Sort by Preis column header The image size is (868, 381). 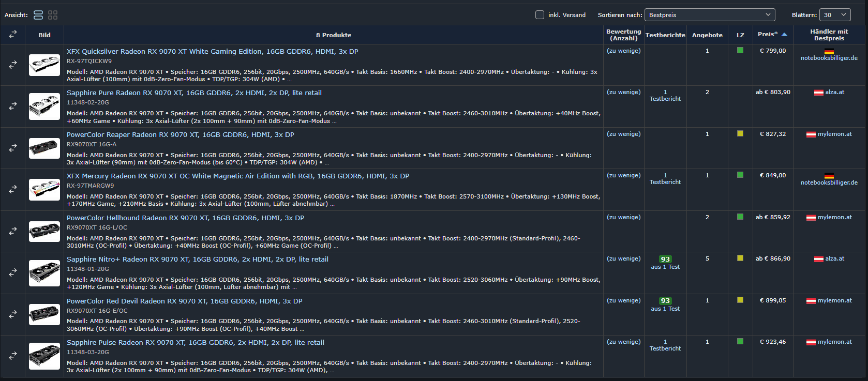click(x=768, y=34)
